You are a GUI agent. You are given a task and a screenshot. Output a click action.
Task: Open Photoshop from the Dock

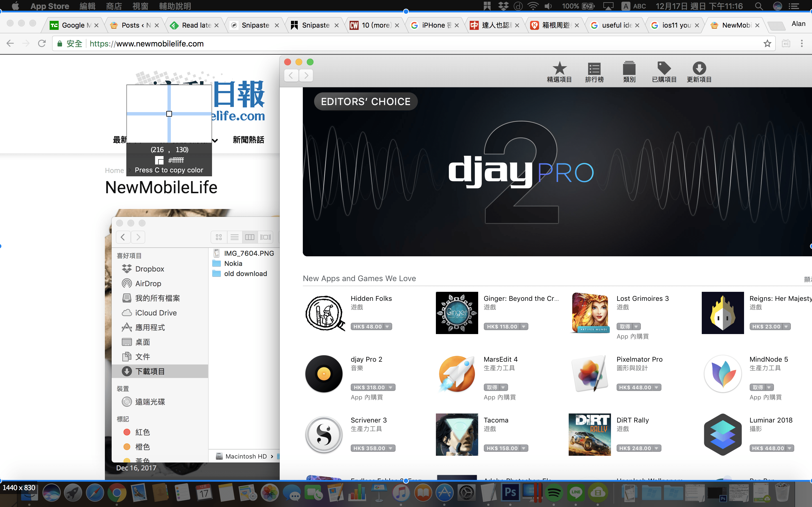click(511, 493)
